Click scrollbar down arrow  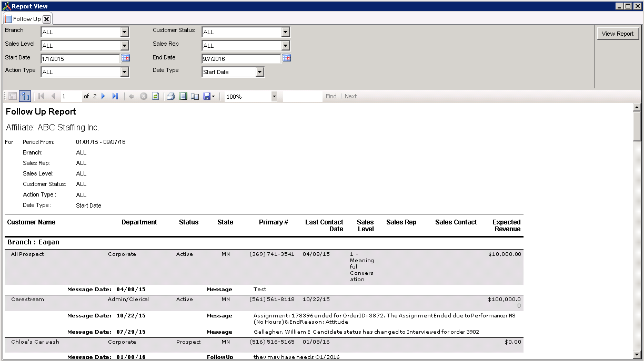(x=637, y=355)
